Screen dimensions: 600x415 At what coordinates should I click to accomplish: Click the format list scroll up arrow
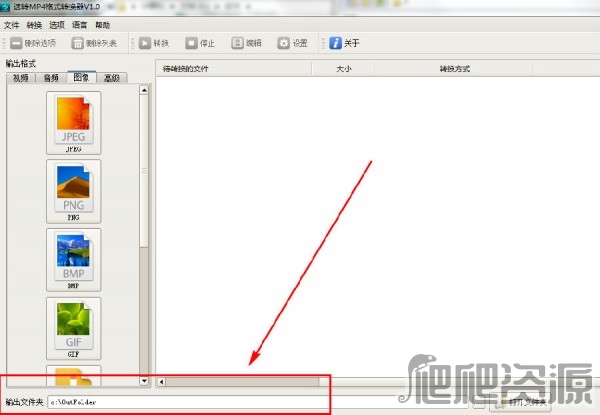tap(144, 90)
